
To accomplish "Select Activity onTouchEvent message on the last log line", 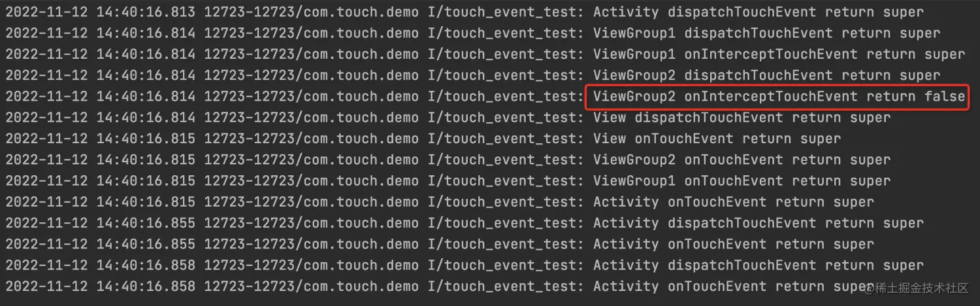I will tap(733, 286).
